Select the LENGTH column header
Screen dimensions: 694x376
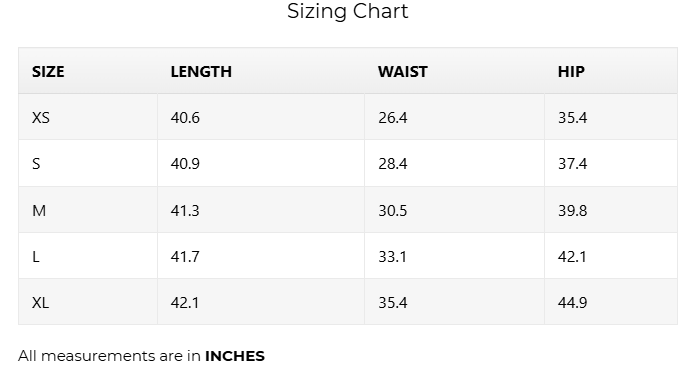[x=201, y=72]
